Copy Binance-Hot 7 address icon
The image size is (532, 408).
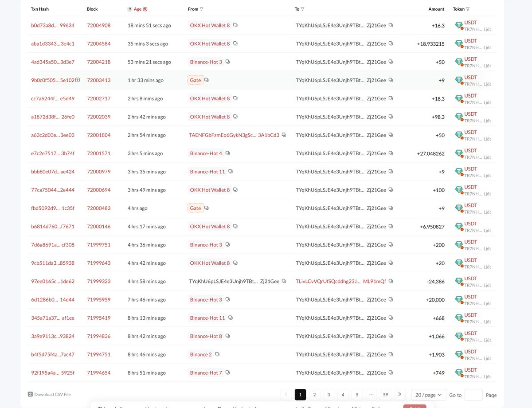(227, 373)
